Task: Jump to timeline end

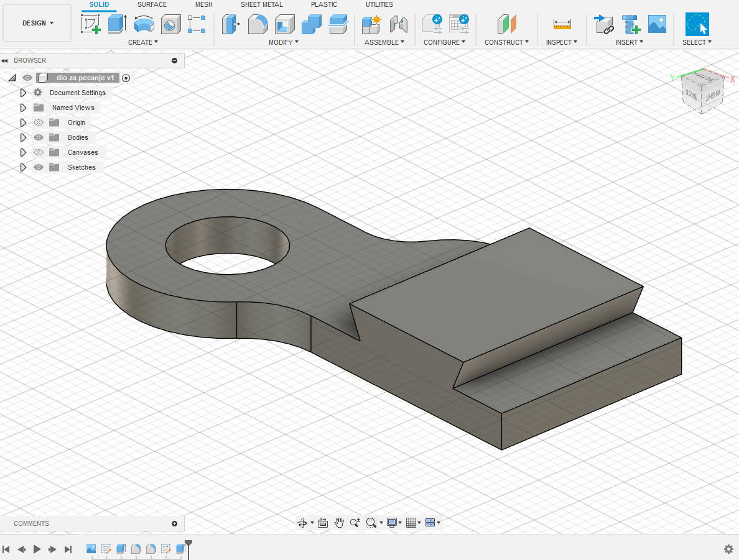Action: tap(68, 549)
